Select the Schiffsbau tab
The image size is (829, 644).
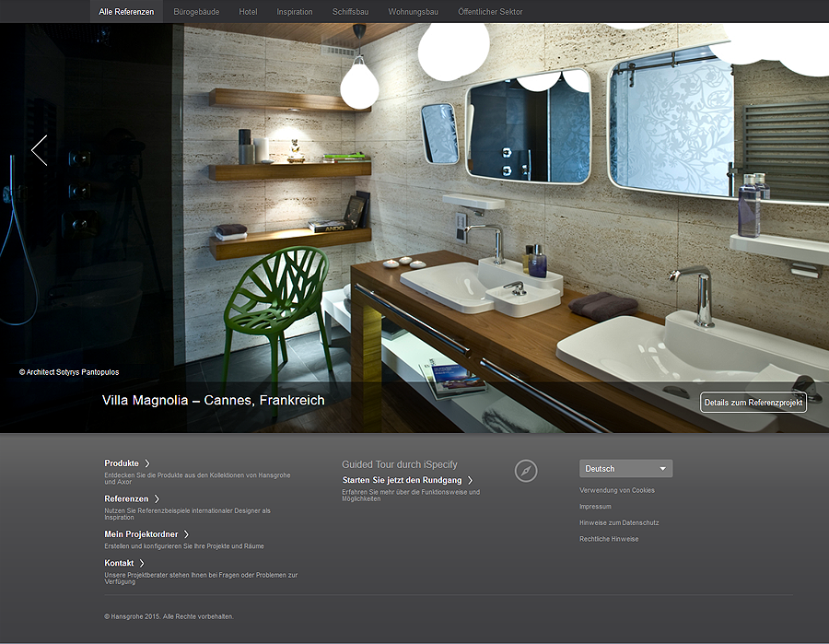(x=350, y=12)
